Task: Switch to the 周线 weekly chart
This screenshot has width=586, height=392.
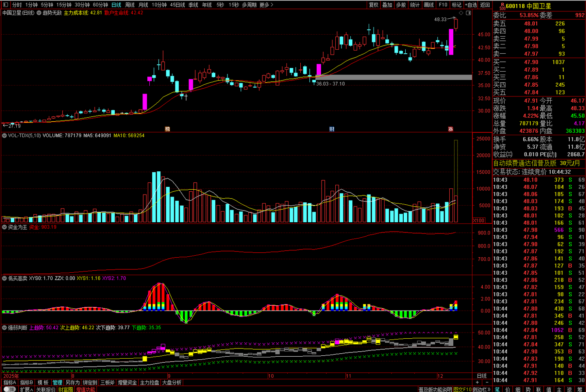Action: pos(130,5)
